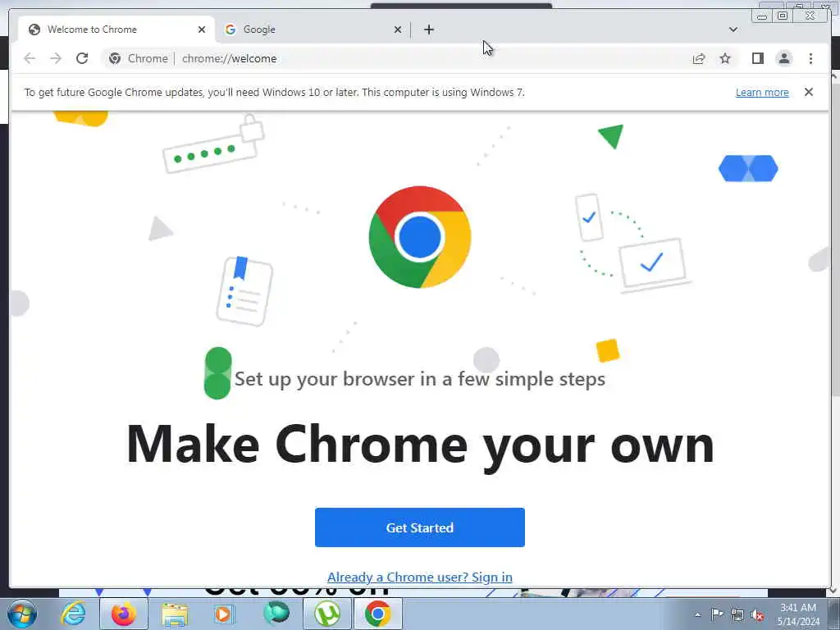Open Chrome's three-dot menu
The width and height of the screenshot is (840, 630).
click(810, 58)
